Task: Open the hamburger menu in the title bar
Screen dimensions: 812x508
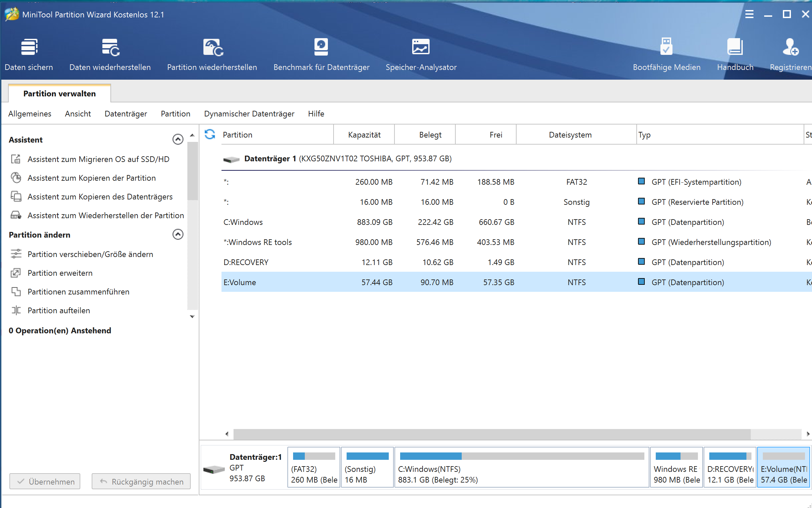Action: 749,14
